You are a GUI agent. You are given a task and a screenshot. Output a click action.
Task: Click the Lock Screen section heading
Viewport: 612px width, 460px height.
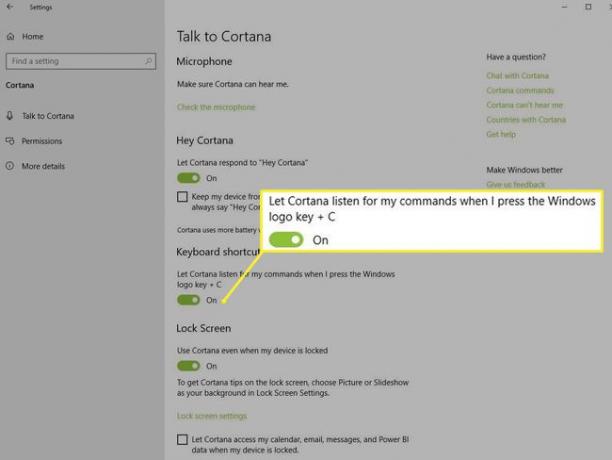point(203,329)
